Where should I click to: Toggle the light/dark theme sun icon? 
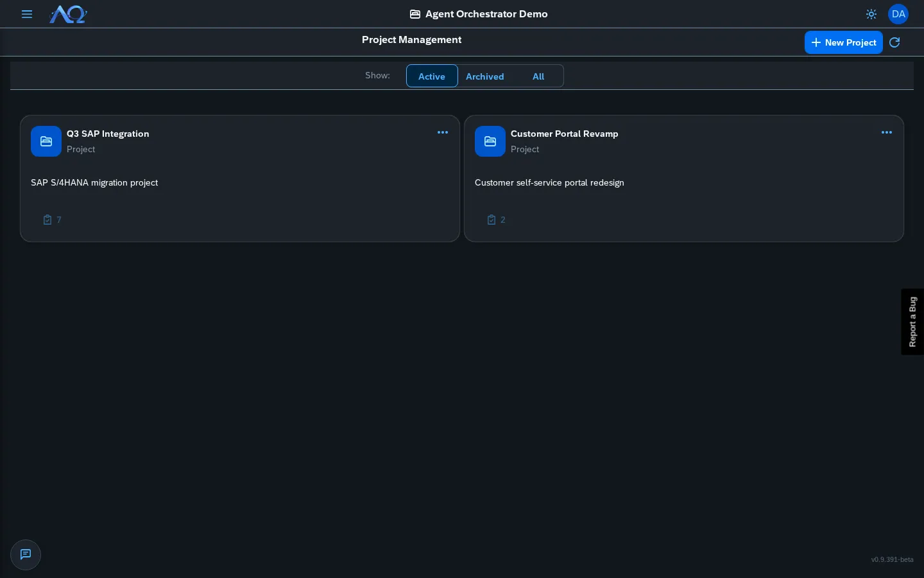coord(871,14)
